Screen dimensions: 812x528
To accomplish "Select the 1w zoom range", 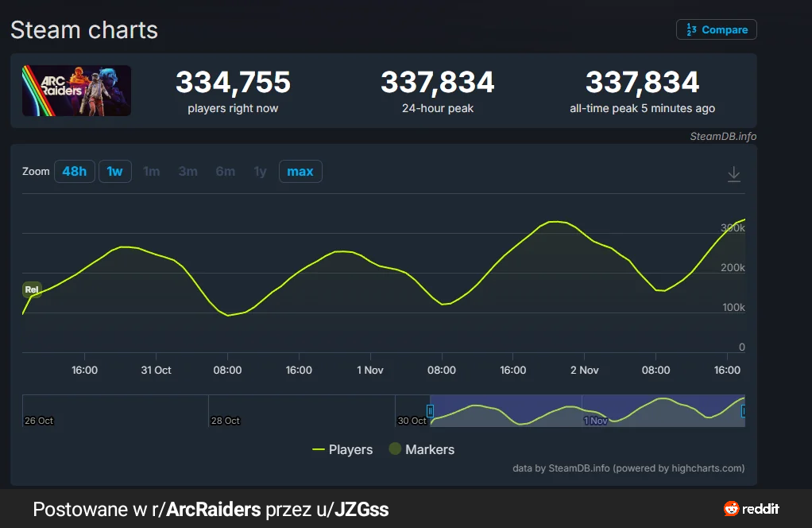I will [115, 172].
